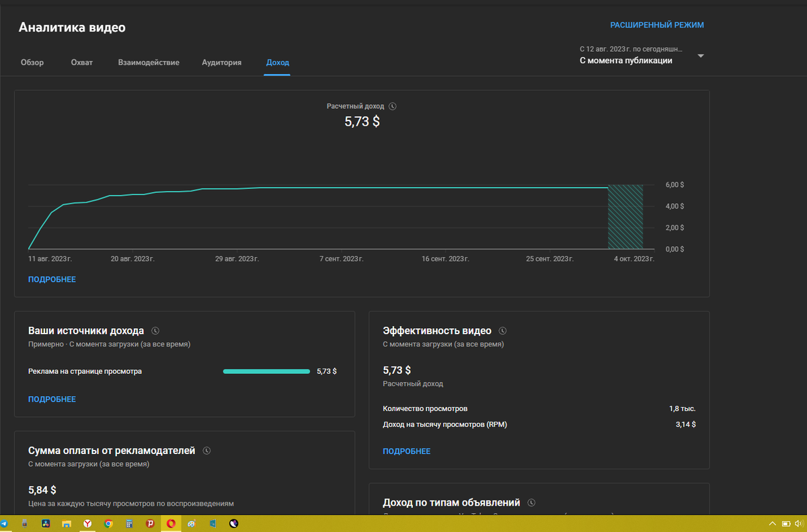Click the 4 окт. 2023 г. axis label

(633, 259)
